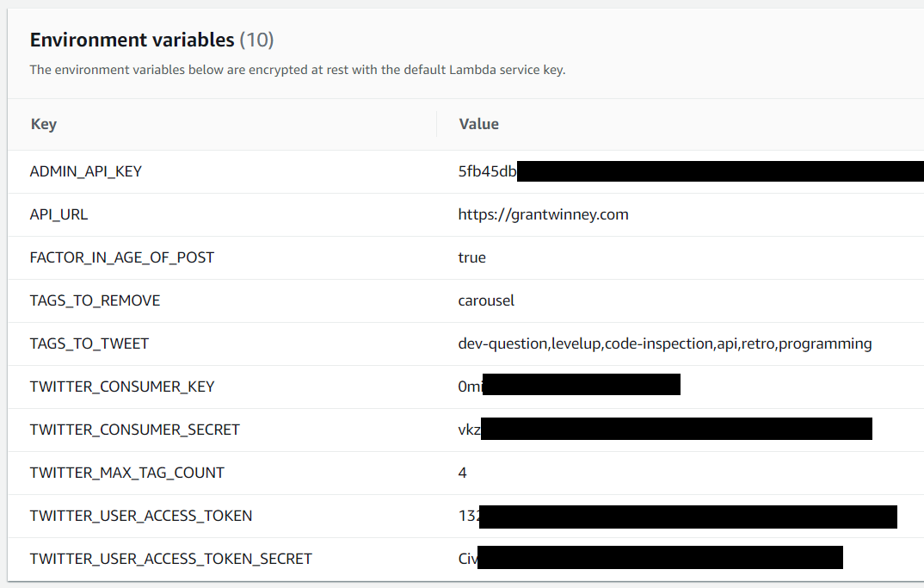This screenshot has height=588, width=924.
Task: Click the 'carousel' value text
Action: tap(485, 300)
